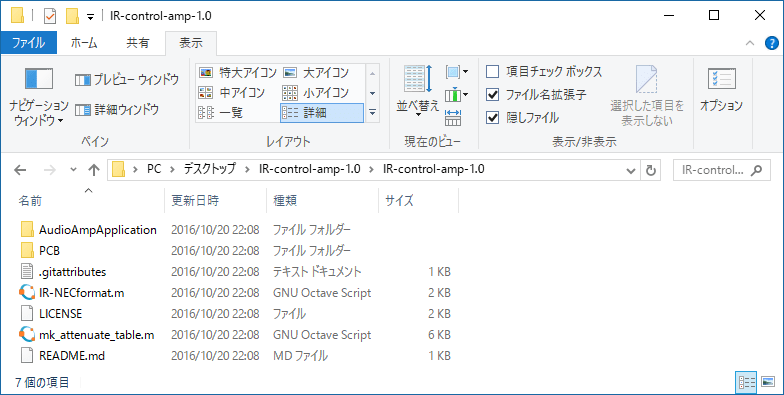Select the PCB folder icon
This screenshot has width=784, height=395.
click(28, 250)
